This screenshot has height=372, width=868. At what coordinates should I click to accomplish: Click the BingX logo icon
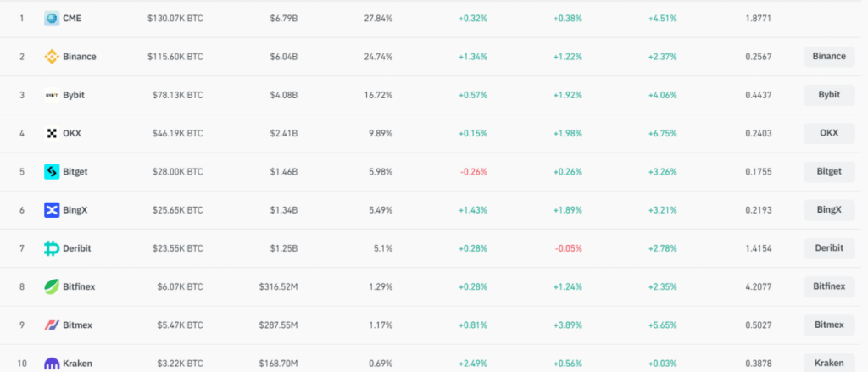click(52, 209)
